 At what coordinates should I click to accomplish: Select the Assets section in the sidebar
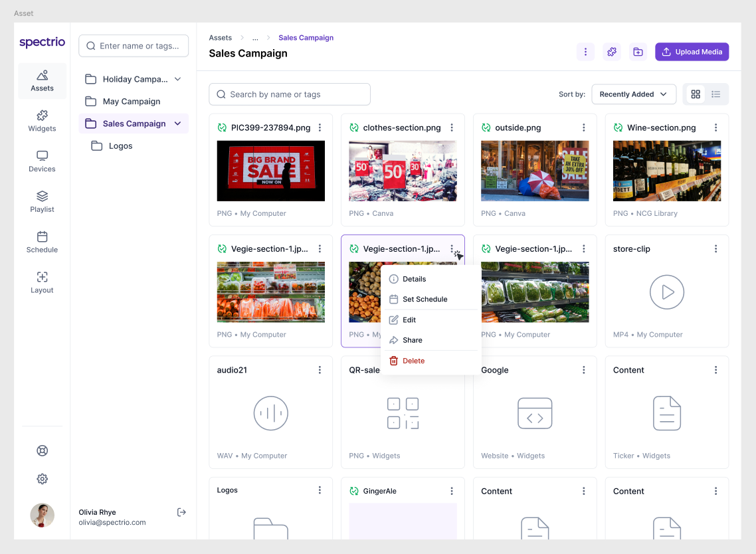tap(42, 80)
